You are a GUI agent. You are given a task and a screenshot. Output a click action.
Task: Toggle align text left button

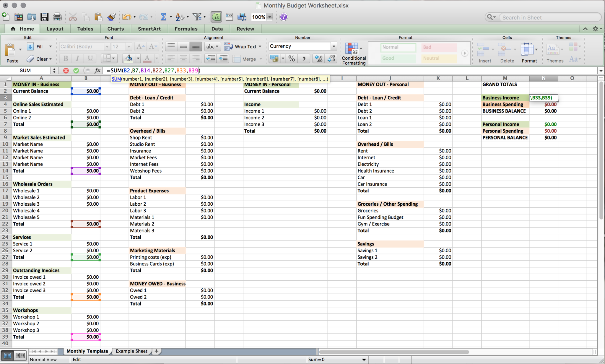click(x=171, y=58)
